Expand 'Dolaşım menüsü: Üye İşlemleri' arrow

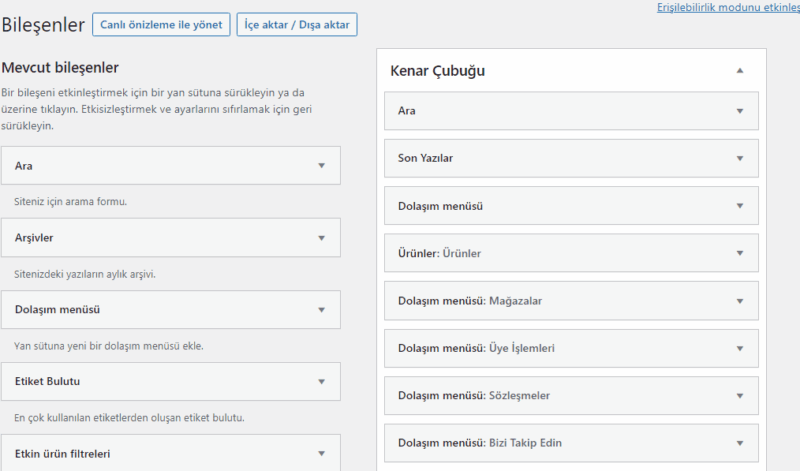740,348
